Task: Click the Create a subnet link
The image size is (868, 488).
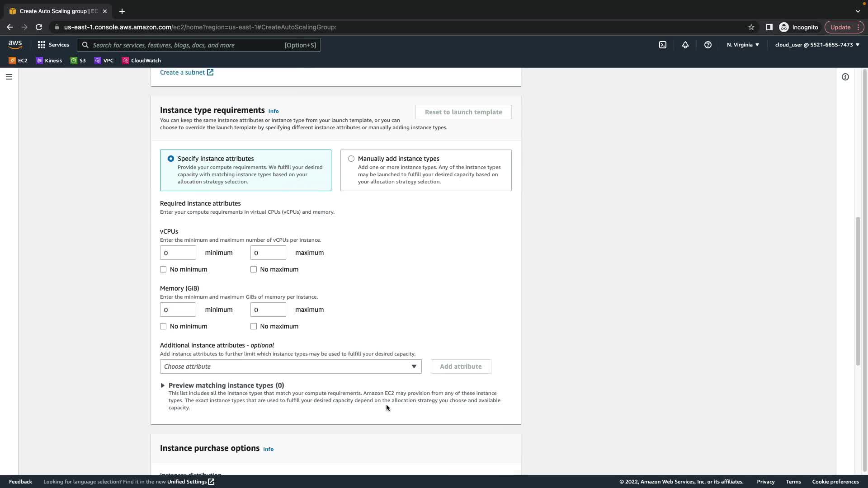Action: [182, 72]
